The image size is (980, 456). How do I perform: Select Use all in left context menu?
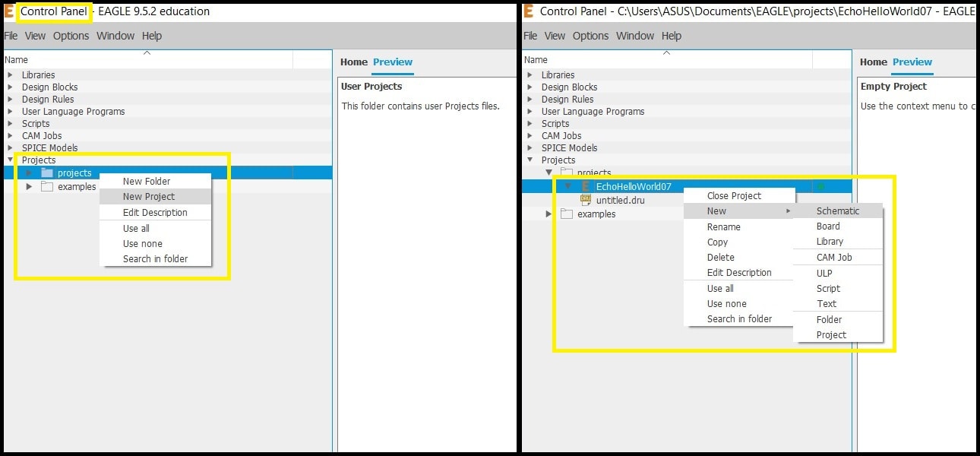[155, 228]
